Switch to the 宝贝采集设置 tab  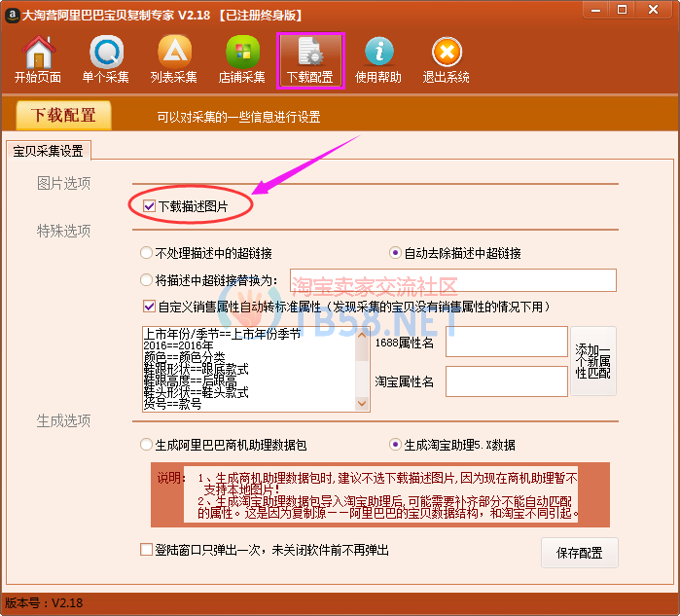47,151
